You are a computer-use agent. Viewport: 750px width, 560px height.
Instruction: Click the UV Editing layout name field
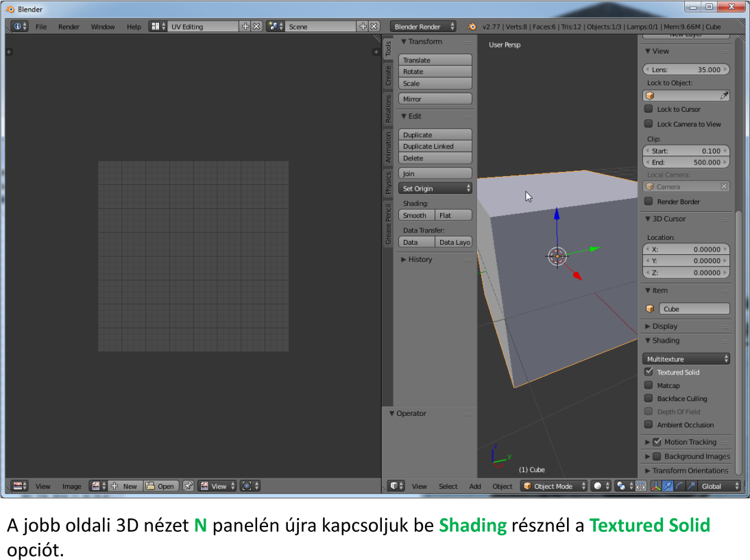pyautogui.click(x=204, y=26)
